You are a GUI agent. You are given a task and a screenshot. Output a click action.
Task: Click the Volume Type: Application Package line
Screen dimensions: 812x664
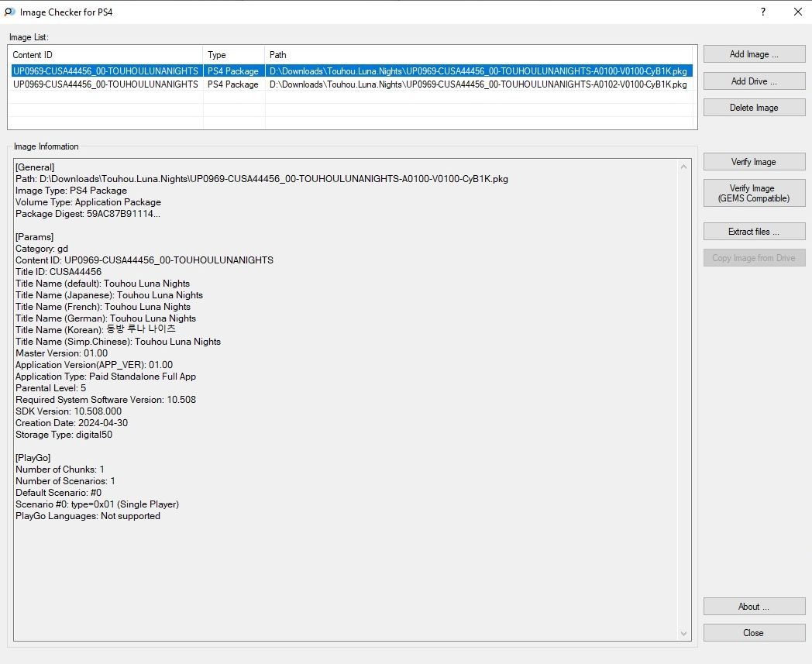pyautogui.click(x=88, y=202)
